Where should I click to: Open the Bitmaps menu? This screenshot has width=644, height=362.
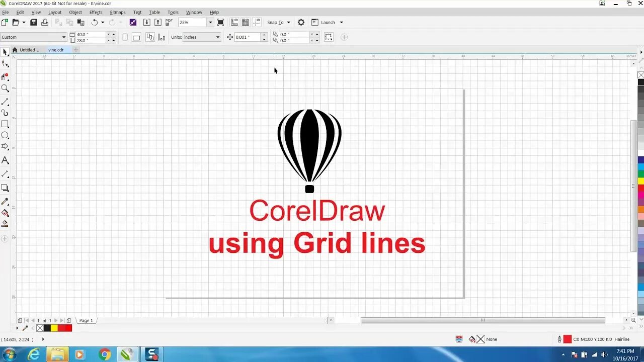pos(118,12)
